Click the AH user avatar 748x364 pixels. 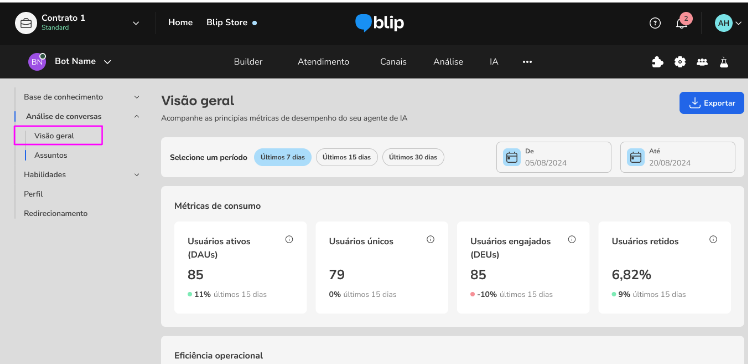coord(724,23)
